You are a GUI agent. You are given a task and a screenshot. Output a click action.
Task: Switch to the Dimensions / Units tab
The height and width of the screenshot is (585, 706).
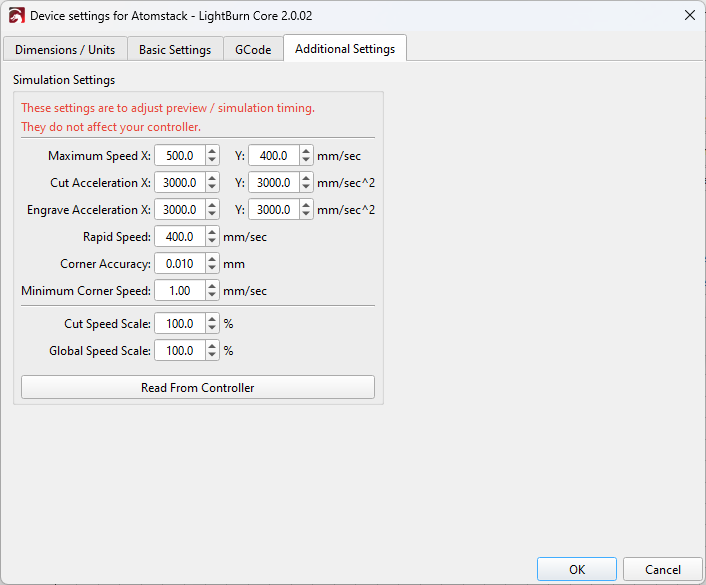pyautogui.click(x=65, y=49)
